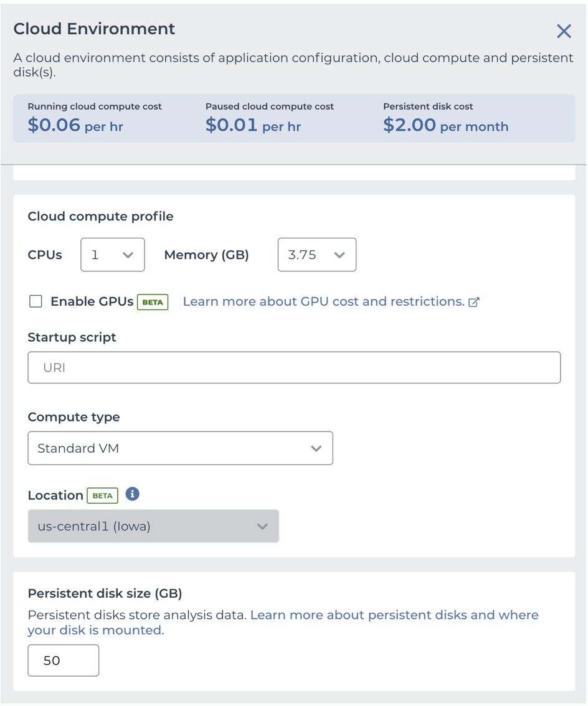Screen dimensions: 588x706
Task: Click the BETA badge next to Location
Action: [102, 496]
